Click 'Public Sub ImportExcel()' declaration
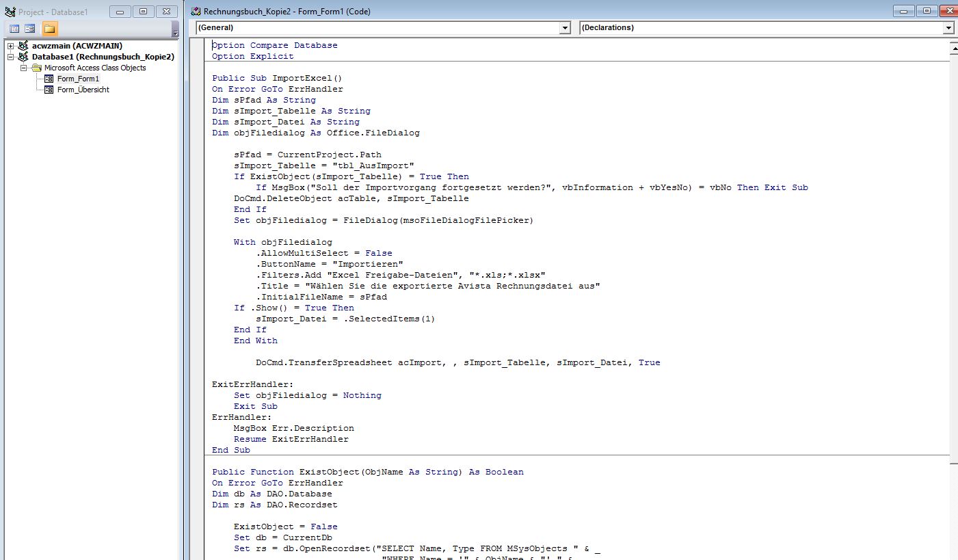Viewport: 958px width, 560px height. (x=277, y=78)
